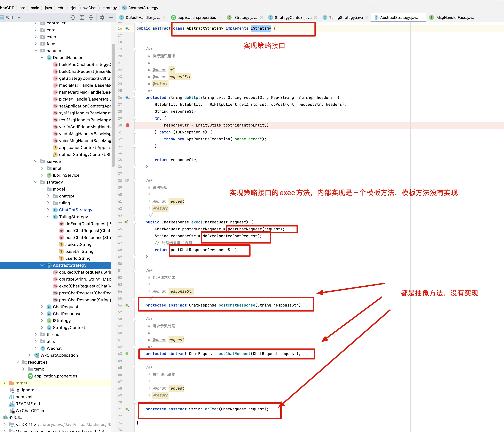The image size is (504, 432).
Task: Fold the doHttp method at line 26
Action: coord(134,98)
